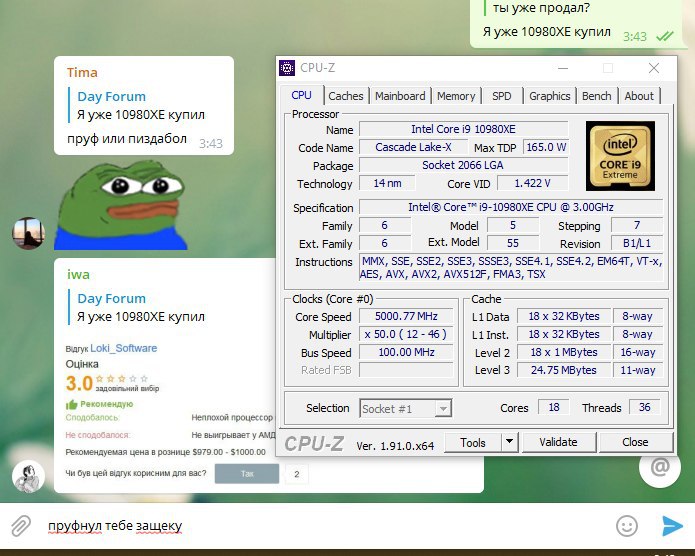Click the Instructions list text
Image resolution: width=695 pixels, height=556 pixels.
pos(511,267)
